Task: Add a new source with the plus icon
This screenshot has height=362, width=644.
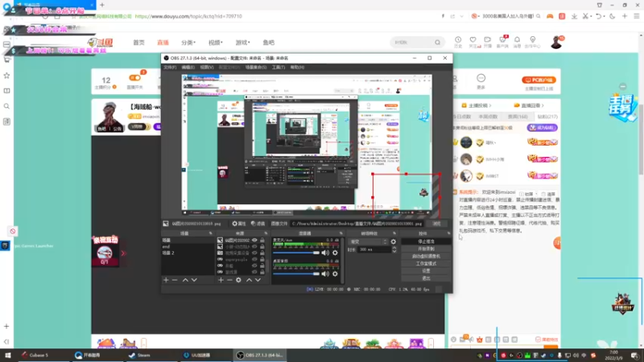Action: 221,280
